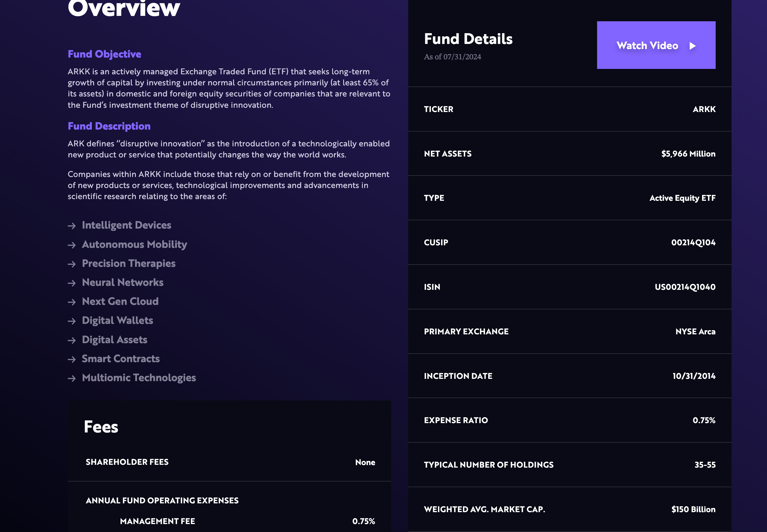
Task: Open the Autonomous Mobility link
Action: (134, 244)
